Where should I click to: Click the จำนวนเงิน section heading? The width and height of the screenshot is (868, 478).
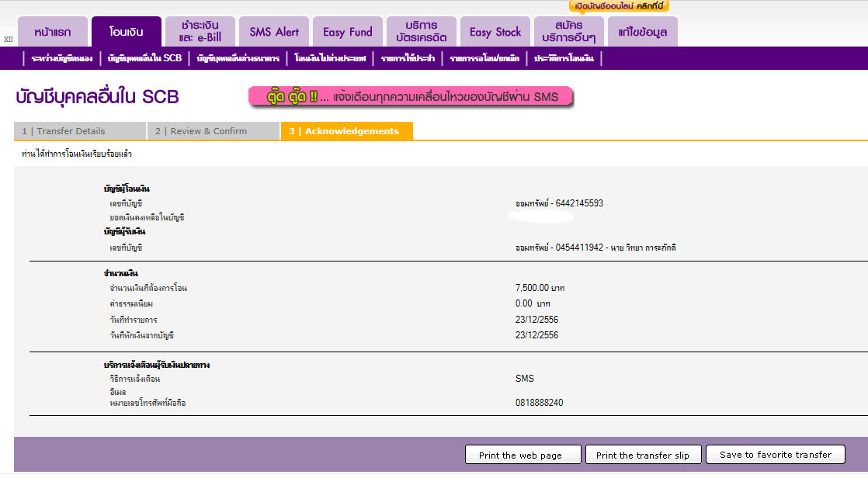[120, 273]
